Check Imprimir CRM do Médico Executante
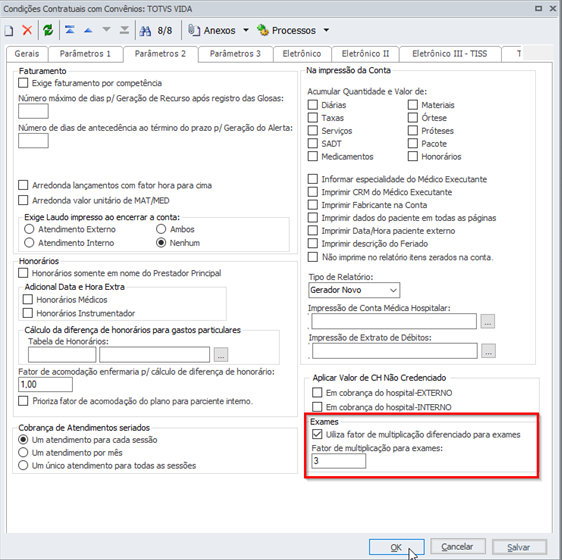This screenshot has height=560, width=562. 313,192
